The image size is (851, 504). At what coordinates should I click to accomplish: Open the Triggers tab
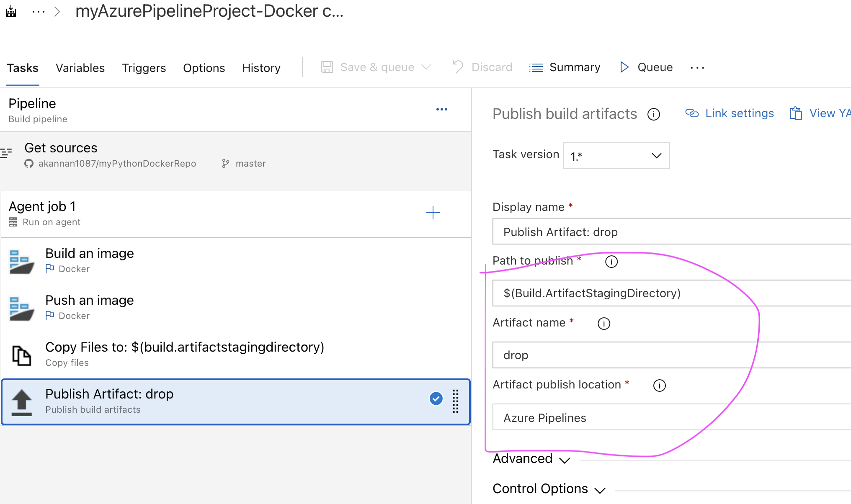point(144,68)
